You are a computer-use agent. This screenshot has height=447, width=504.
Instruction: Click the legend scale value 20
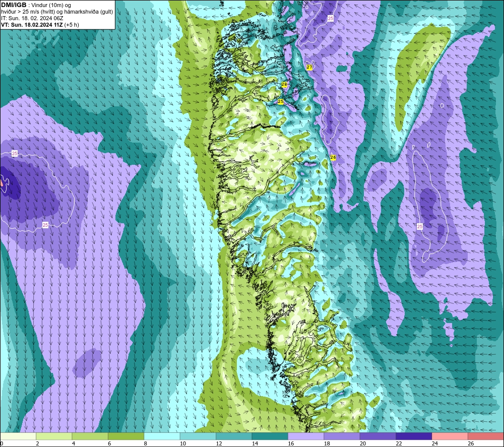point(363,443)
